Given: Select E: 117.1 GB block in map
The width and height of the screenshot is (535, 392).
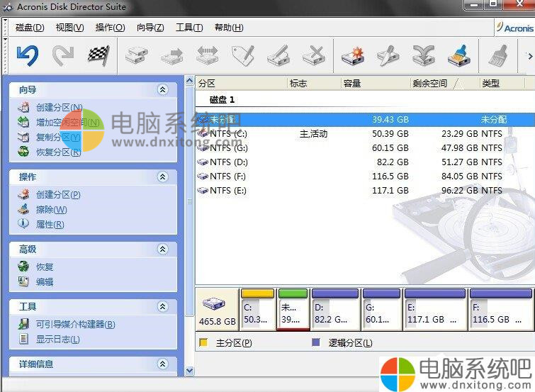Looking at the screenshot, I should (x=435, y=310).
